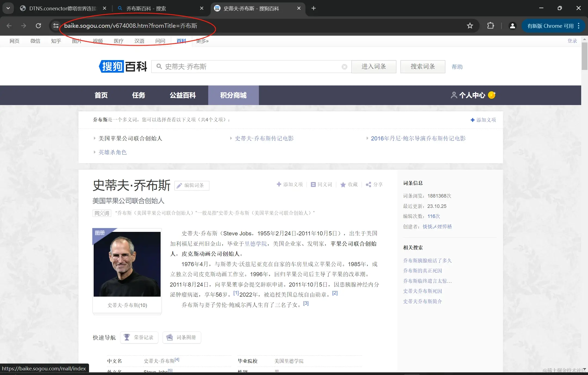Reload the page with refresh icon
This screenshot has width=588, height=375.
point(38,26)
